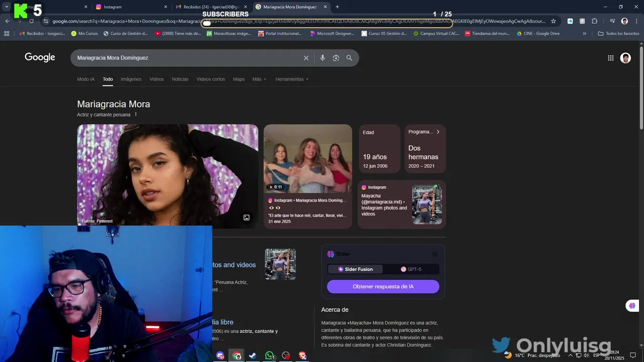Open Sider panel settings gear
Viewport: 644px width, 362px height.
435,254
